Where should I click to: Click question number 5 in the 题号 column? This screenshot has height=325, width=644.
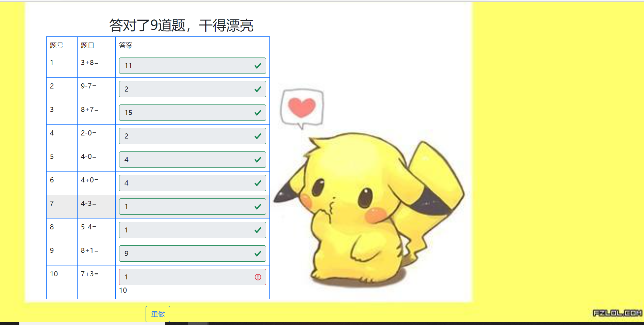coord(52,157)
